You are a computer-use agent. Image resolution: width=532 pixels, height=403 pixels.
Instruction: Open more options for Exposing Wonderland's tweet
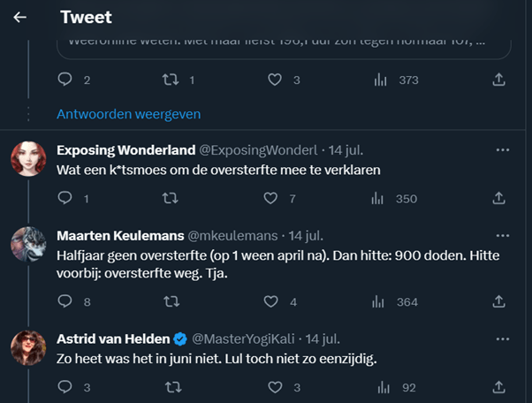click(502, 149)
